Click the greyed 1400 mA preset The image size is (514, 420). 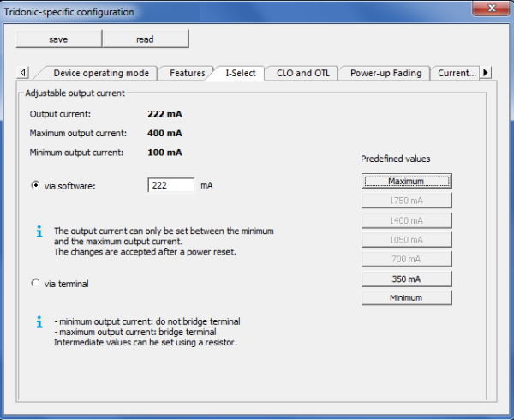tap(406, 220)
